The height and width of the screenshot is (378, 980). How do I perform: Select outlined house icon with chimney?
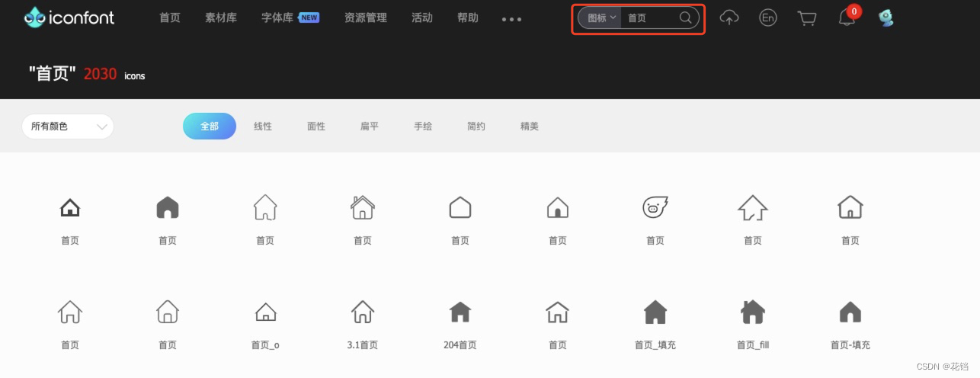pyautogui.click(x=362, y=207)
